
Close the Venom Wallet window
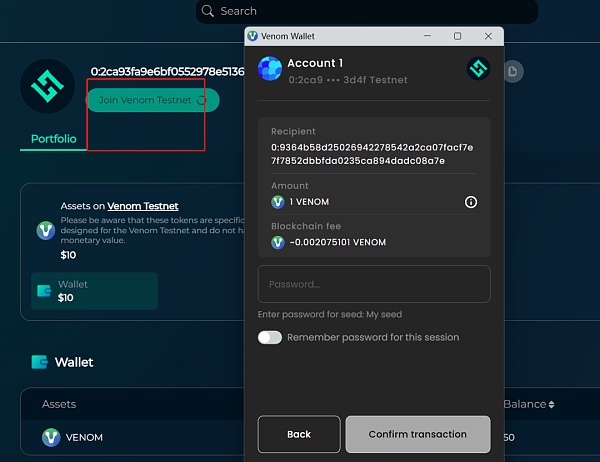pos(488,36)
